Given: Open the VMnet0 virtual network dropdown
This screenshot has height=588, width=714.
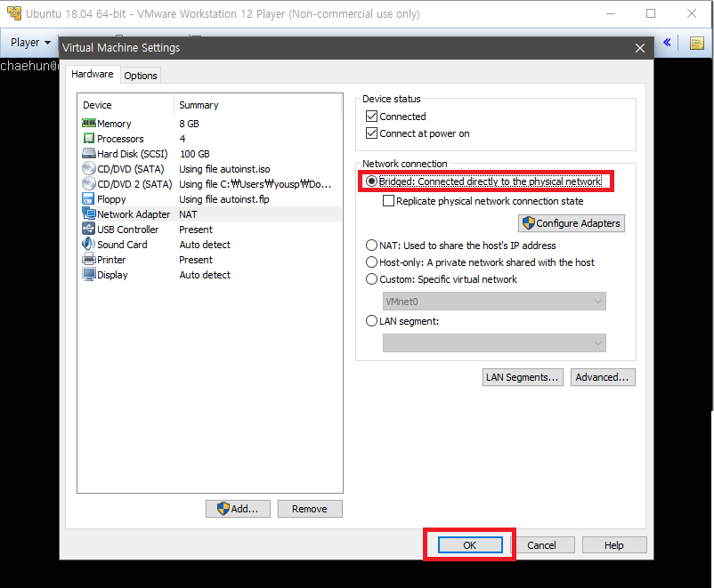Looking at the screenshot, I should (x=494, y=302).
